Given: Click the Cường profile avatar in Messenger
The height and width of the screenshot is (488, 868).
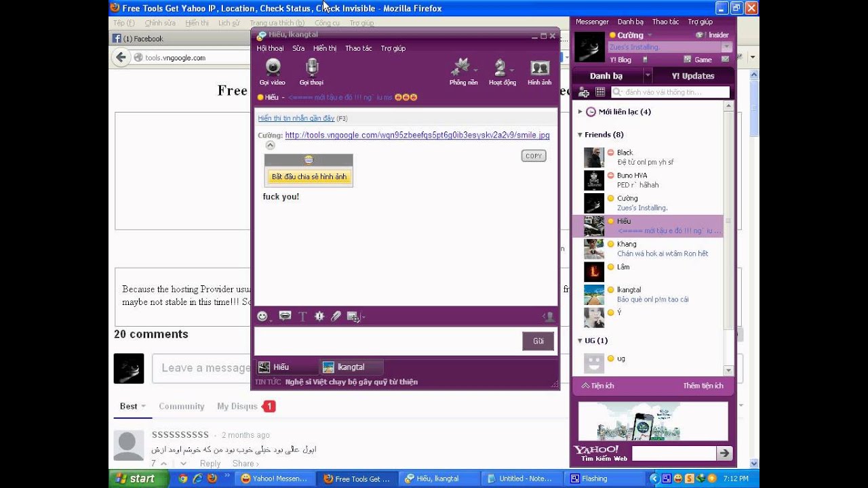Looking at the screenshot, I should (x=589, y=47).
